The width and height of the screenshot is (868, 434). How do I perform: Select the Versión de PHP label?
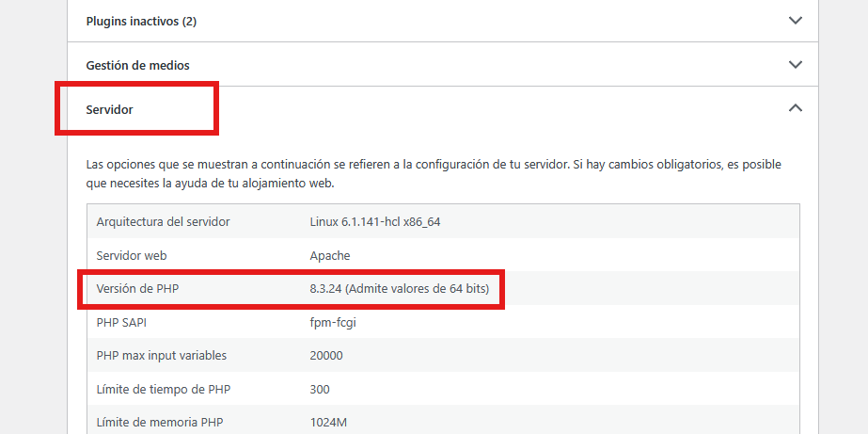(138, 288)
